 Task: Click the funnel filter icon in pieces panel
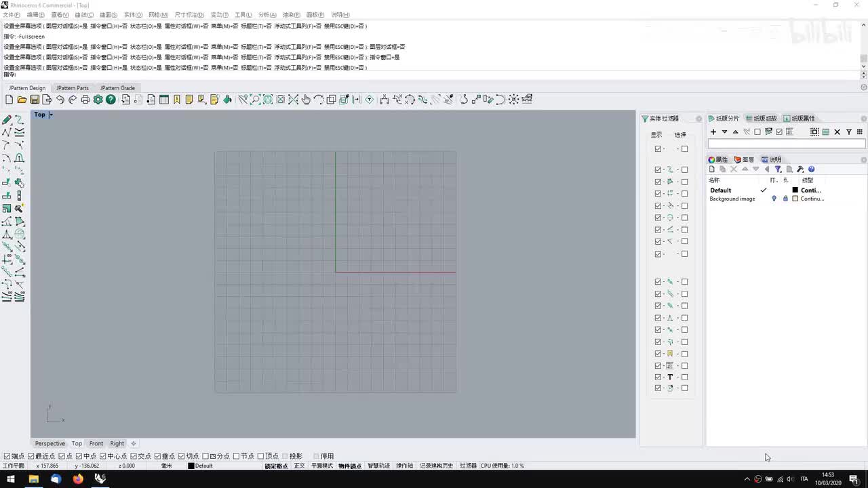848,131
